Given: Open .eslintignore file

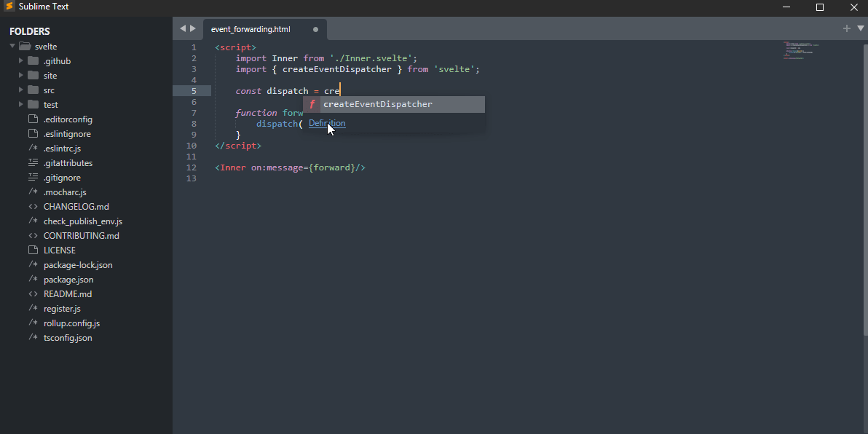Looking at the screenshot, I should [x=67, y=133].
